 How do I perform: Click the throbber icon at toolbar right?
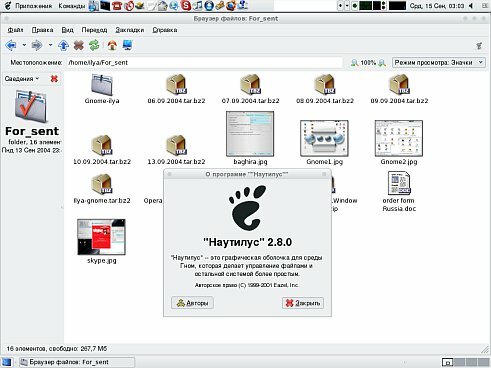coord(479,46)
